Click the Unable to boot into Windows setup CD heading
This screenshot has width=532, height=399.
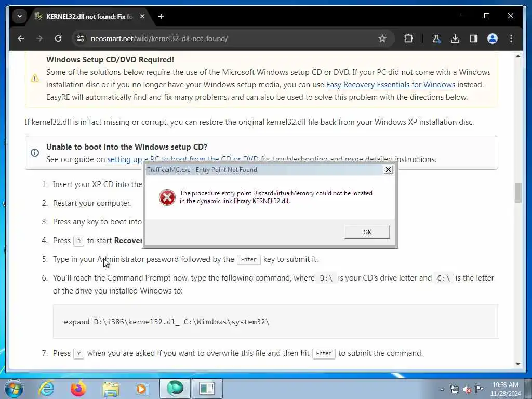(x=127, y=147)
